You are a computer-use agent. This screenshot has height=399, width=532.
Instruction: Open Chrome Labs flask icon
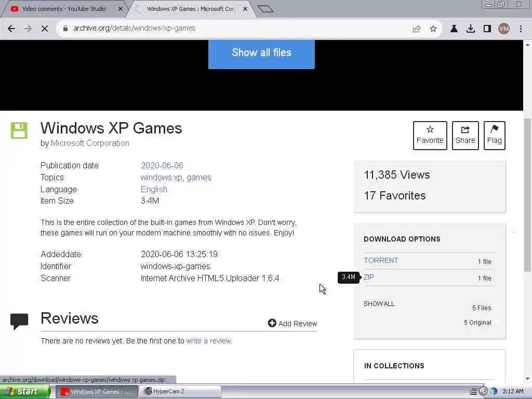pyautogui.click(x=454, y=29)
